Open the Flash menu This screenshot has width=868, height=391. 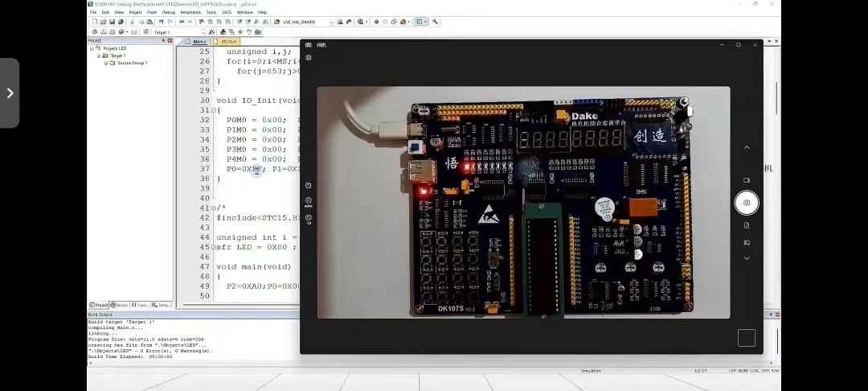[151, 12]
